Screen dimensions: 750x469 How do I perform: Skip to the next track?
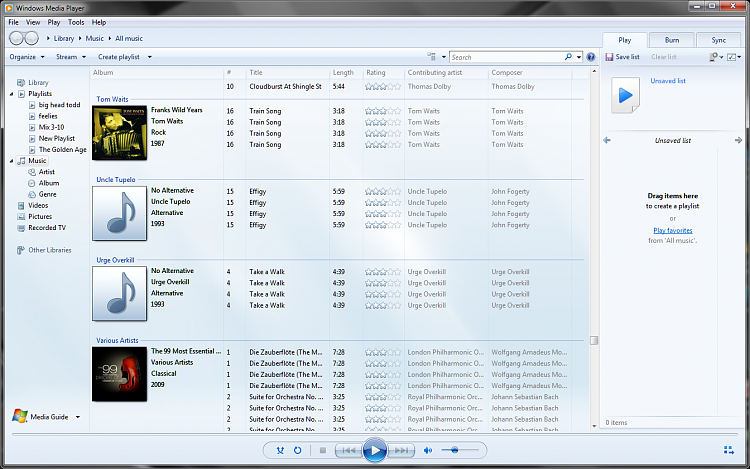pyautogui.click(x=401, y=450)
